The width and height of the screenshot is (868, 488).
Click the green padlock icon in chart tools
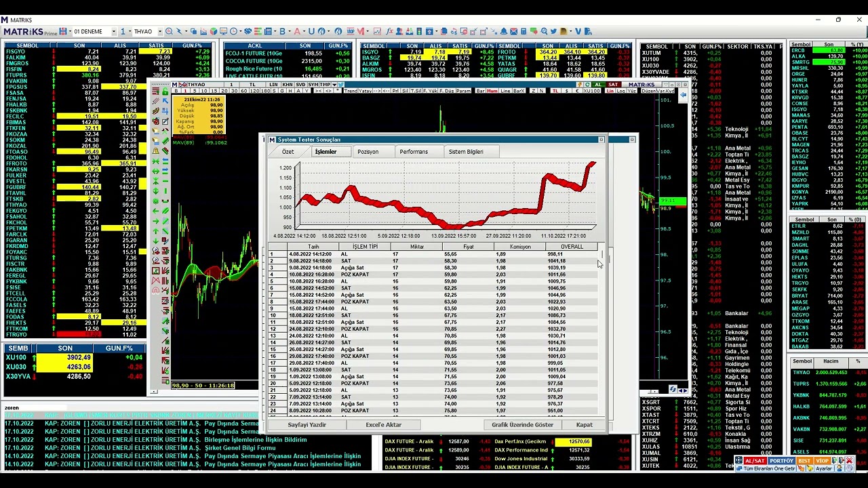tap(165, 91)
